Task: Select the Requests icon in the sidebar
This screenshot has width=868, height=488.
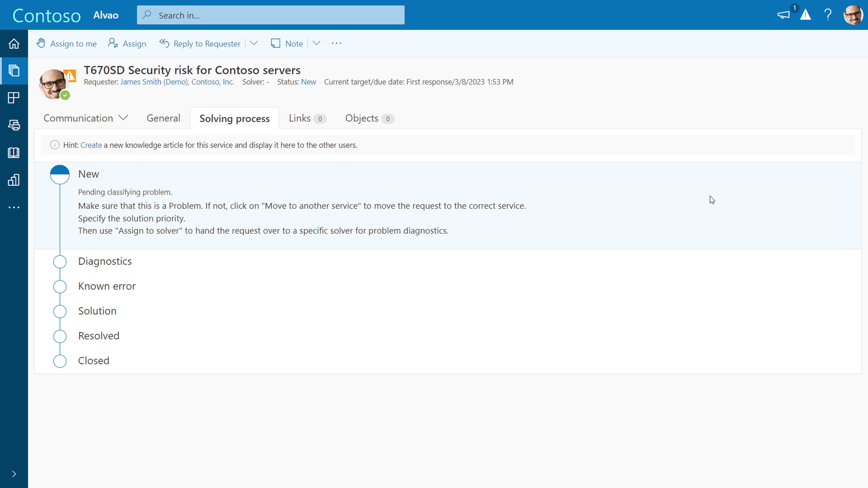Action: click(14, 71)
